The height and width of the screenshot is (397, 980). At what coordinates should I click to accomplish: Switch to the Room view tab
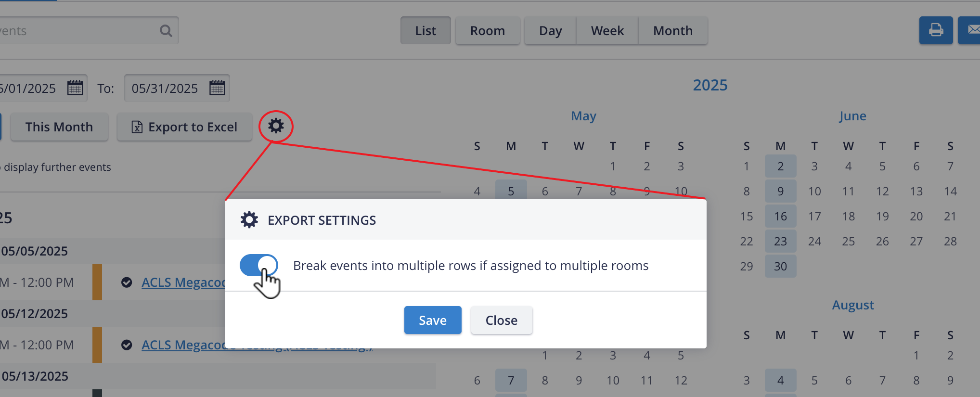pyautogui.click(x=488, y=31)
